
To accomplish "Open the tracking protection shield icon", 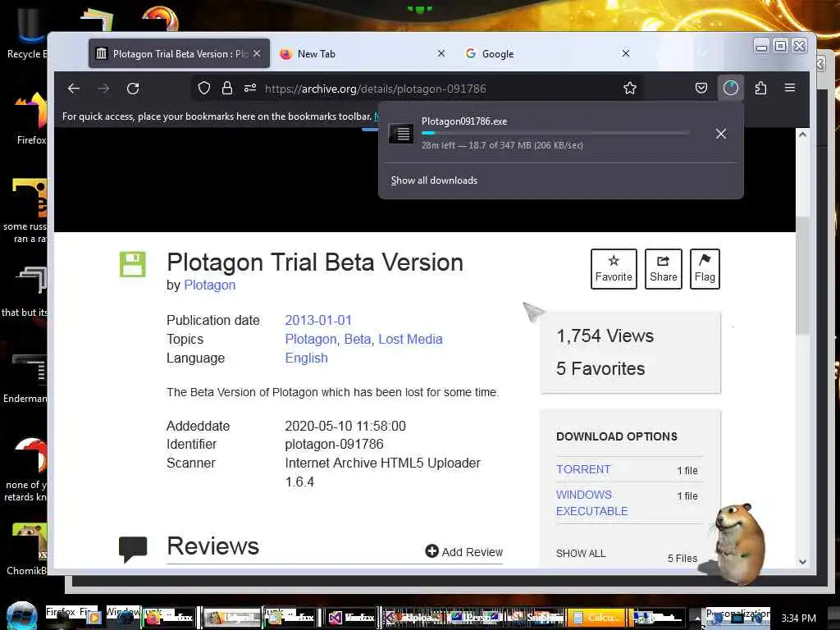I will point(204,89).
